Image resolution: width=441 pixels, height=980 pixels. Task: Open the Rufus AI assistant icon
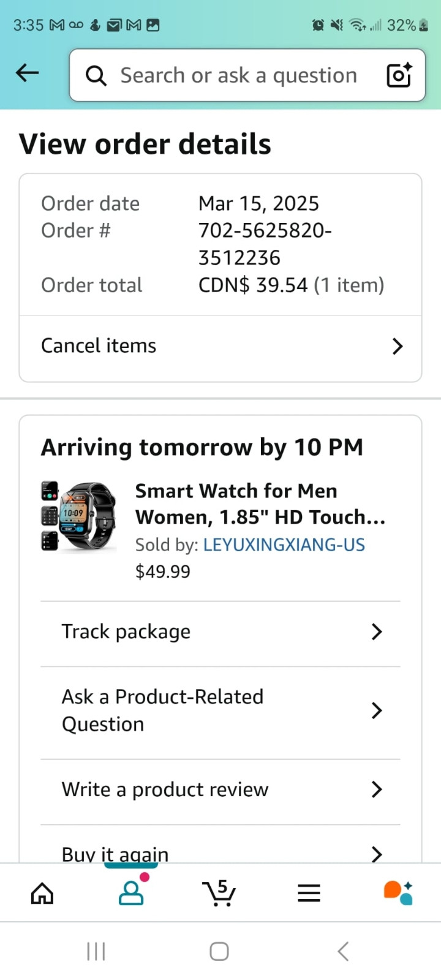point(398,893)
